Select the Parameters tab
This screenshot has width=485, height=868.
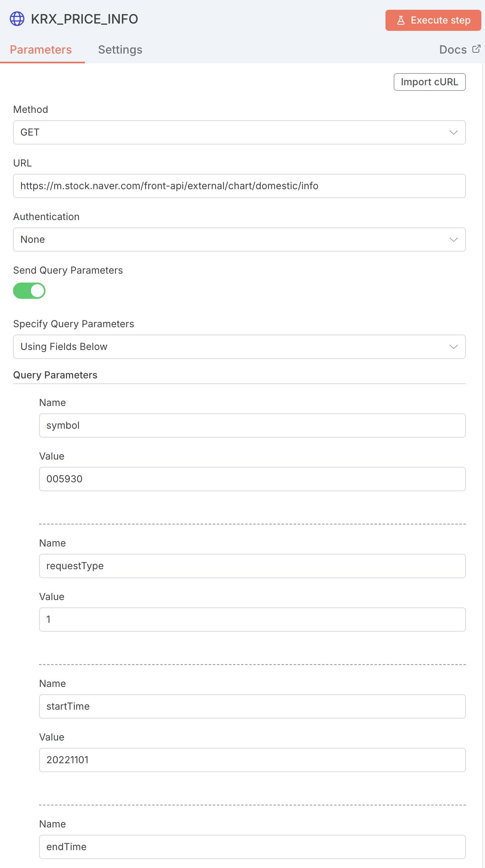(x=41, y=50)
